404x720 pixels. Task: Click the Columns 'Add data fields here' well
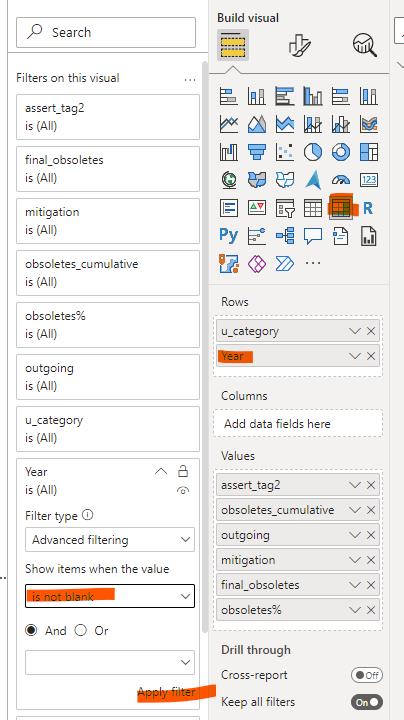point(297,423)
